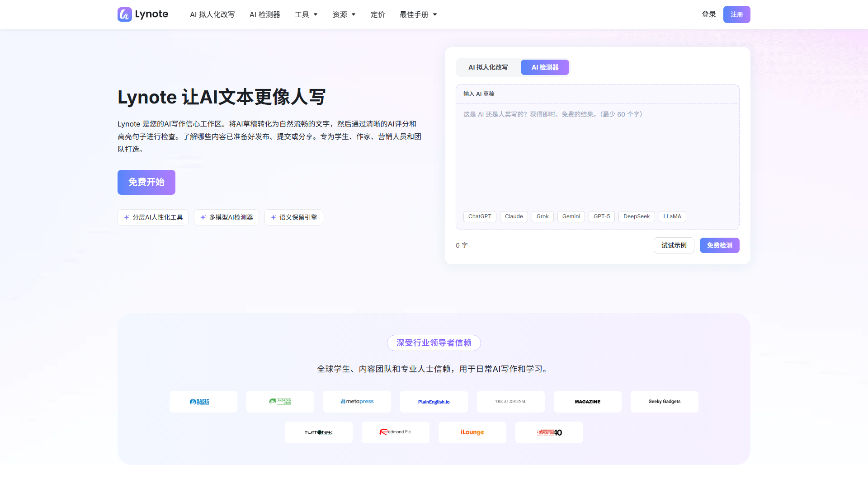
Task: Click the 试试示例 button
Action: click(x=674, y=245)
